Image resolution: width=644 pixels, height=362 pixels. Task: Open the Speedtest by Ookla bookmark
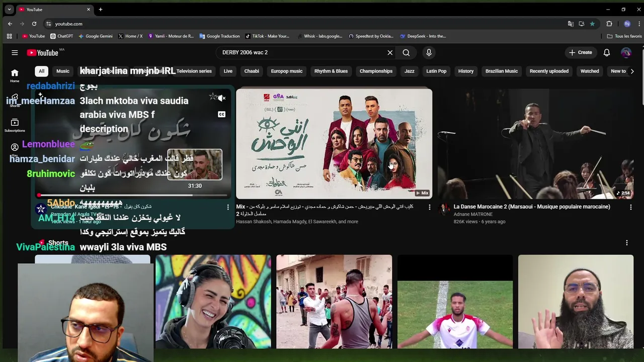(x=371, y=36)
